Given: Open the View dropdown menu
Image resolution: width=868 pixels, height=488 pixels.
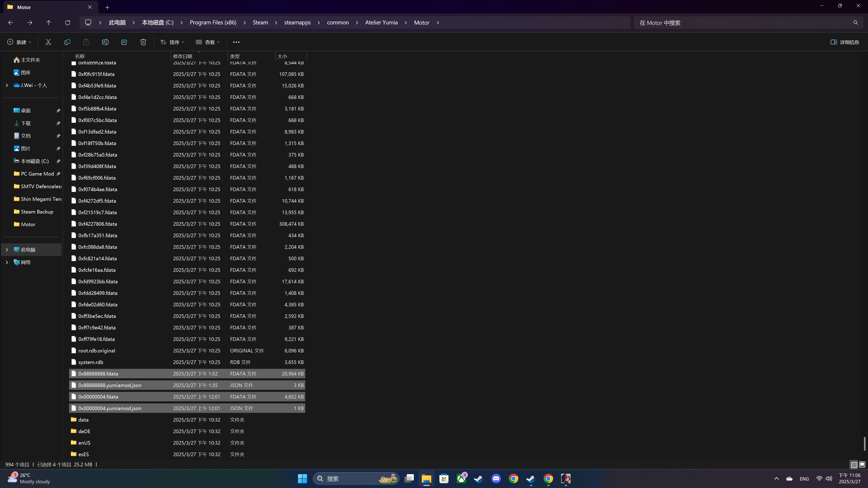Looking at the screenshot, I should (208, 42).
